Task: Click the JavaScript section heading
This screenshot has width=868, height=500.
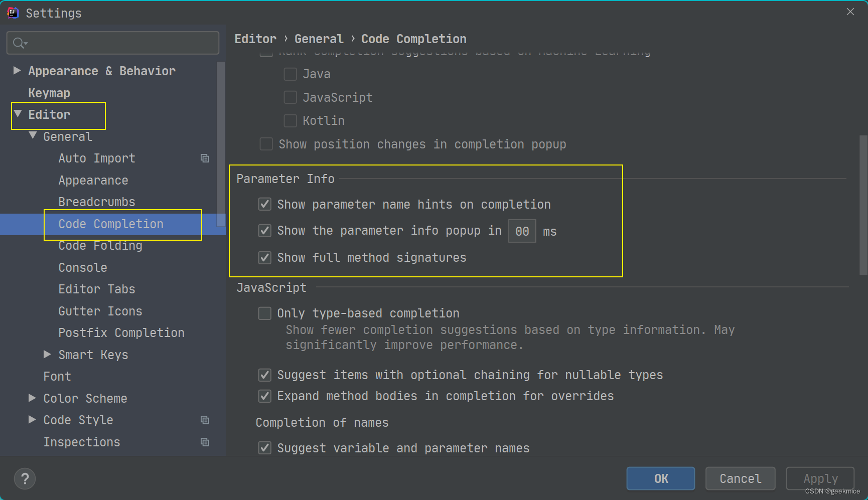Action: 271,288
